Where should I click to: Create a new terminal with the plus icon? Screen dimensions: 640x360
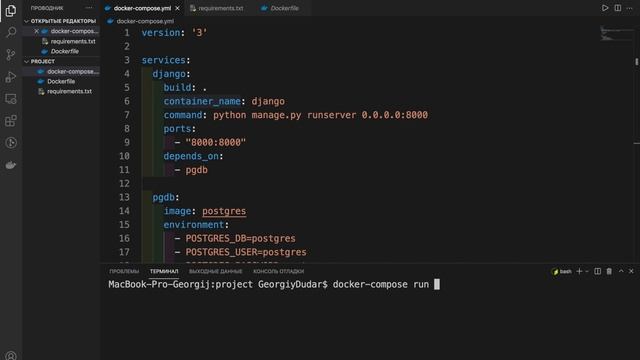coord(579,271)
